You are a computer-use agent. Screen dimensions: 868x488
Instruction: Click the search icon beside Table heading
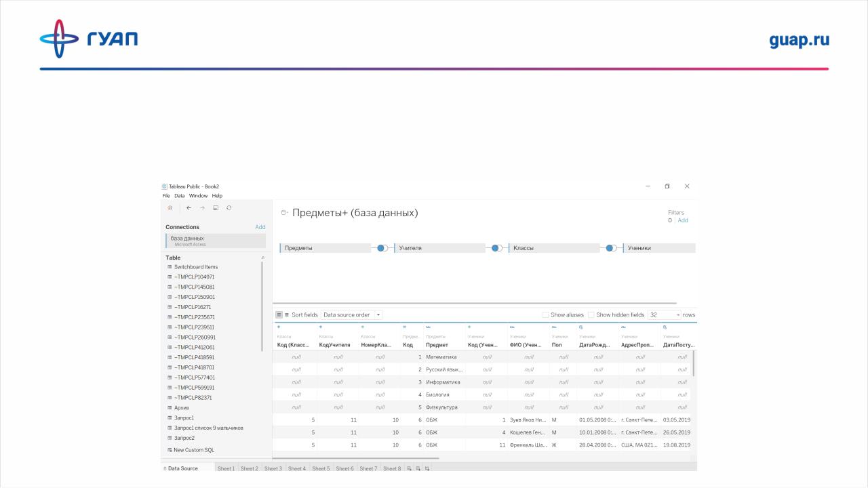(262, 258)
